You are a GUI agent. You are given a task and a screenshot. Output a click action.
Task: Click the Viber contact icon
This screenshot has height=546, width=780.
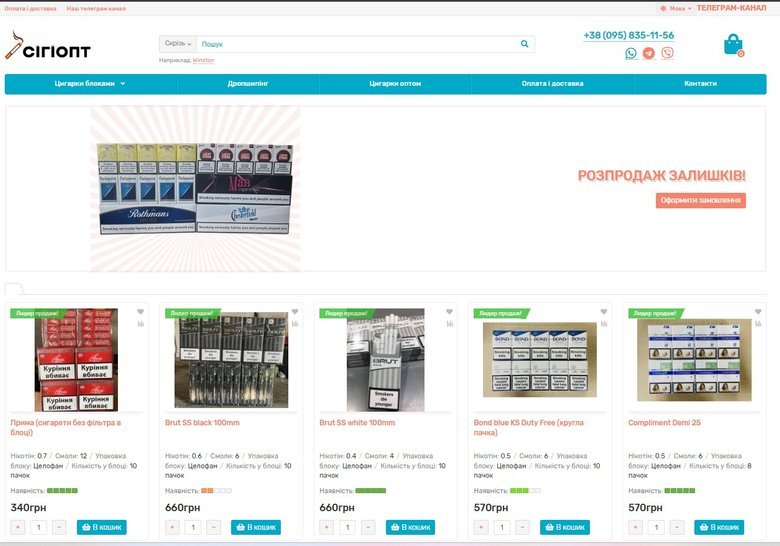click(667, 53)
